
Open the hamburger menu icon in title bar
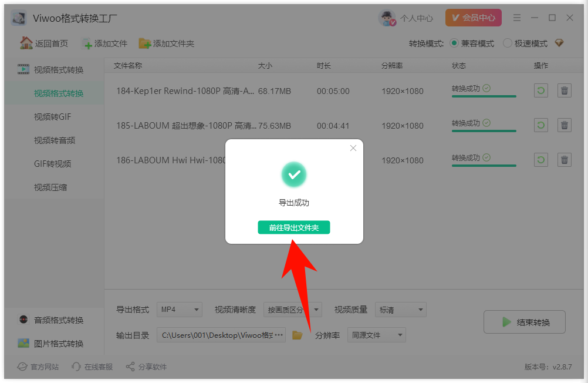pos(517,18)
